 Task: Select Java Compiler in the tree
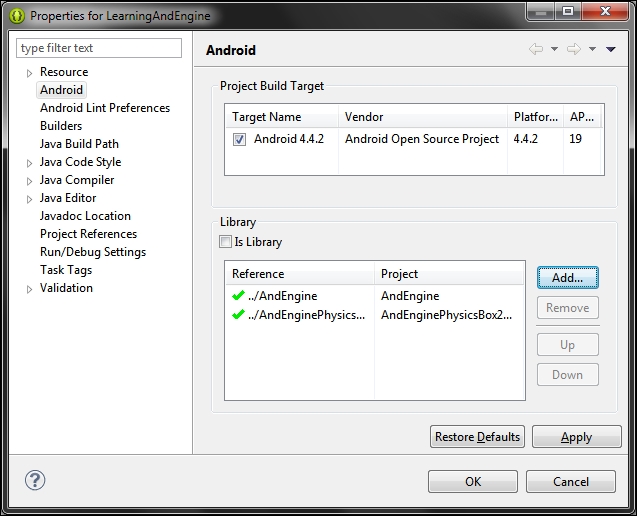77,180
